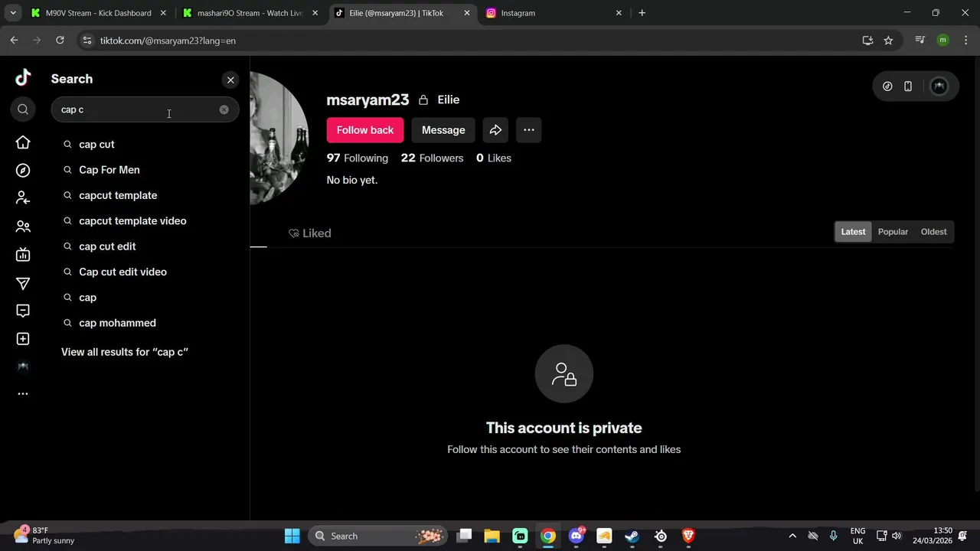The image size is (980, 551).
Task: Sort videos by Popular
Action: coord(893,232)
